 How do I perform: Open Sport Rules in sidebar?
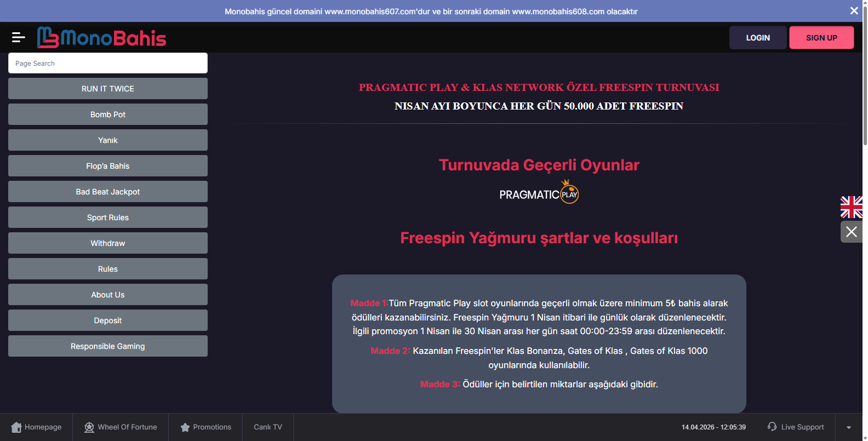(108, 217)
